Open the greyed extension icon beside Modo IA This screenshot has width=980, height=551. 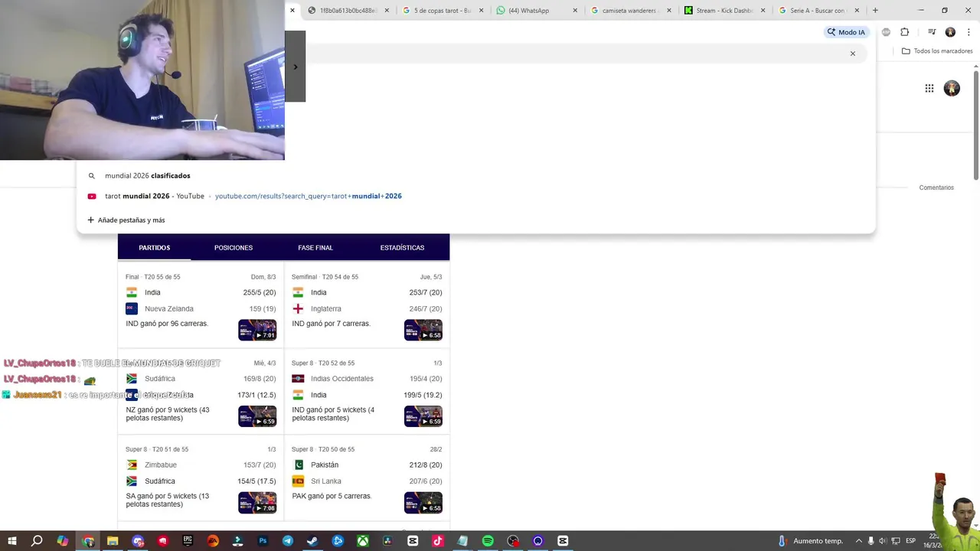click(x=886, y=32)
